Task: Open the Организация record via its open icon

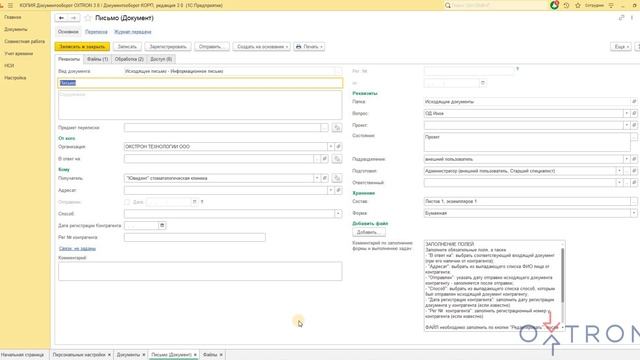Action: click(x=338, y=147)
